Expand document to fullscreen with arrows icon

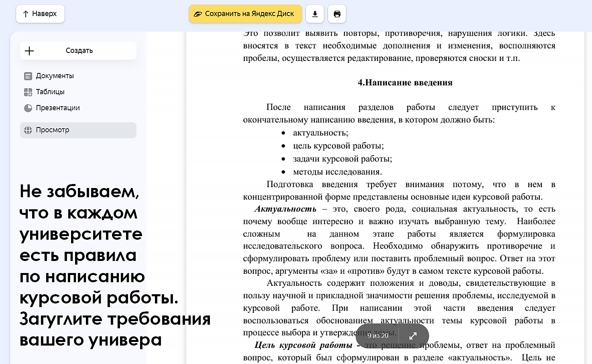point(413,336)
